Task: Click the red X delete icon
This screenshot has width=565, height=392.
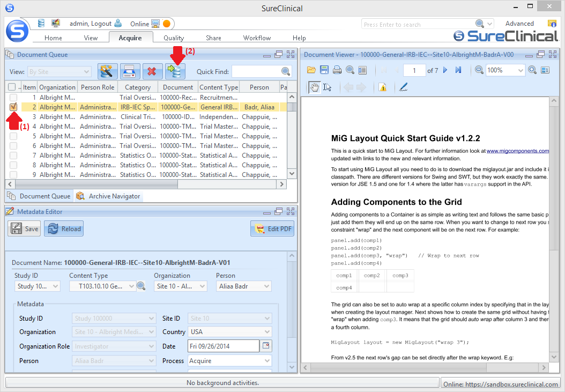Action: click(x=152, y=71)
